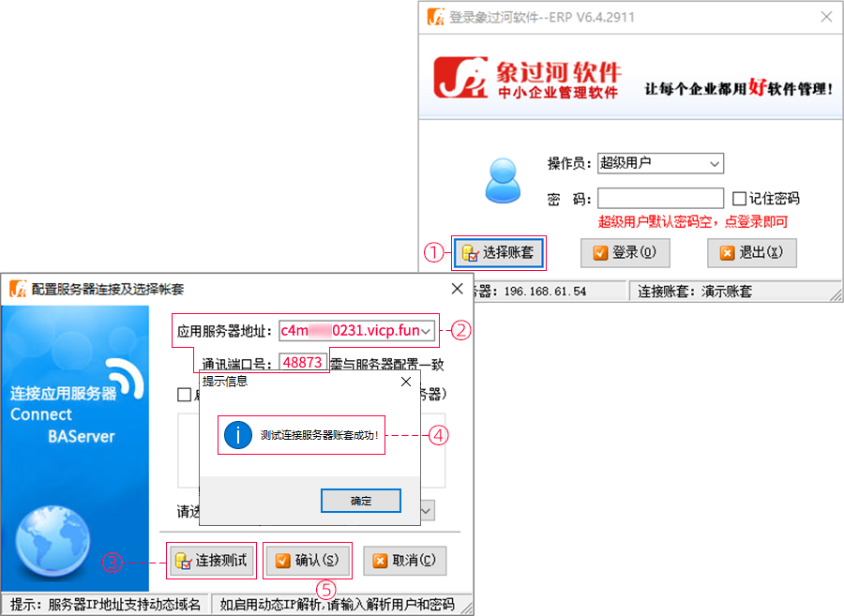Click the login window title bar icon
The width and height of the screenshot is (844, 616).
click(436, 17)
